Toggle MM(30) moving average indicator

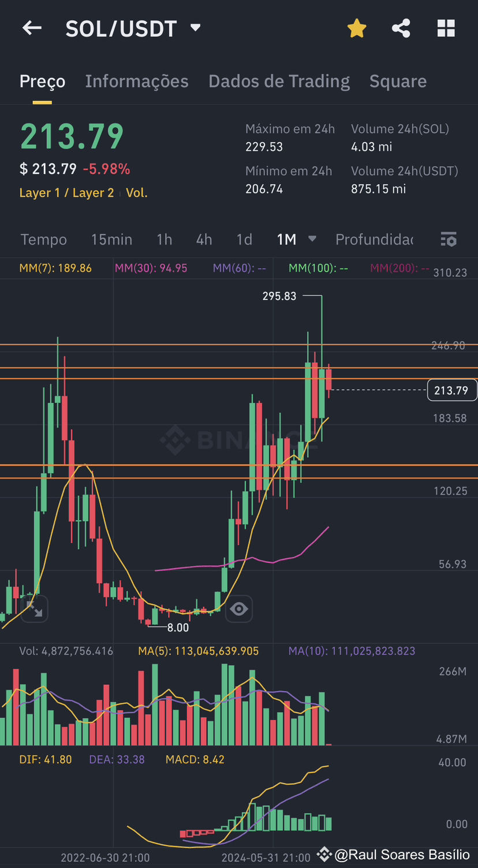click(151, 268)
